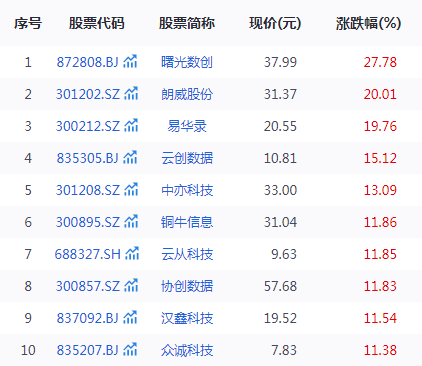This screenshot has width=422, height=366.
Task: Open stock name 中亦科技
Action: click(x=187, y=190)
